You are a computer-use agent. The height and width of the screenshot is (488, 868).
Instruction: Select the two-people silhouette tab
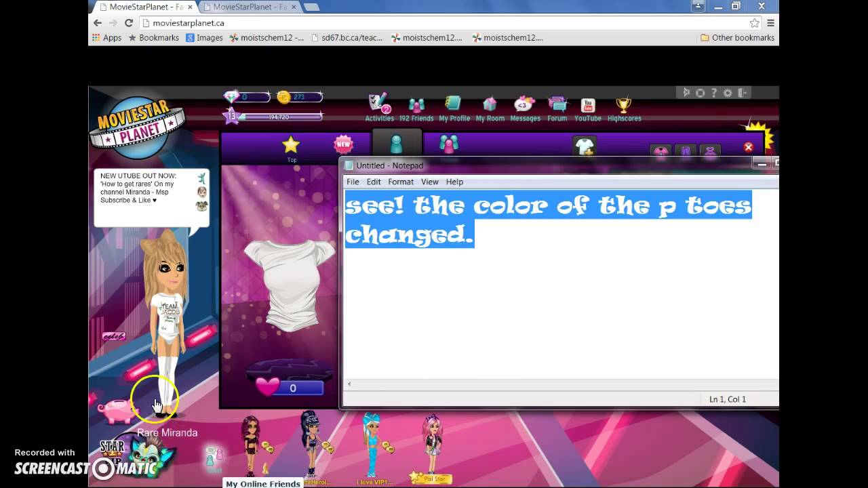coord(449,144)
